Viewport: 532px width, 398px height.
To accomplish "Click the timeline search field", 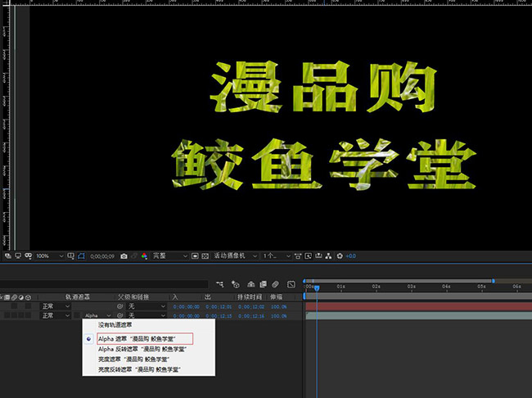I will [x=104, y=284].
